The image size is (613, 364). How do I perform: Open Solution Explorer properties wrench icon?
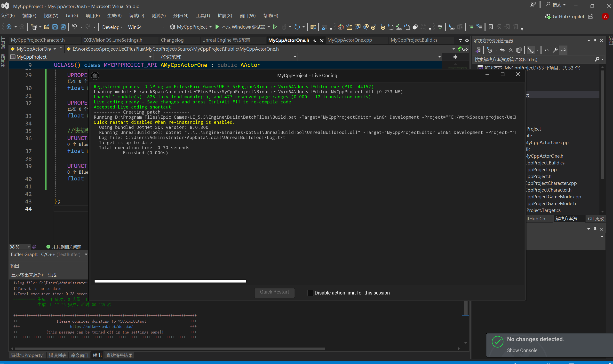[x=555, y=50]
